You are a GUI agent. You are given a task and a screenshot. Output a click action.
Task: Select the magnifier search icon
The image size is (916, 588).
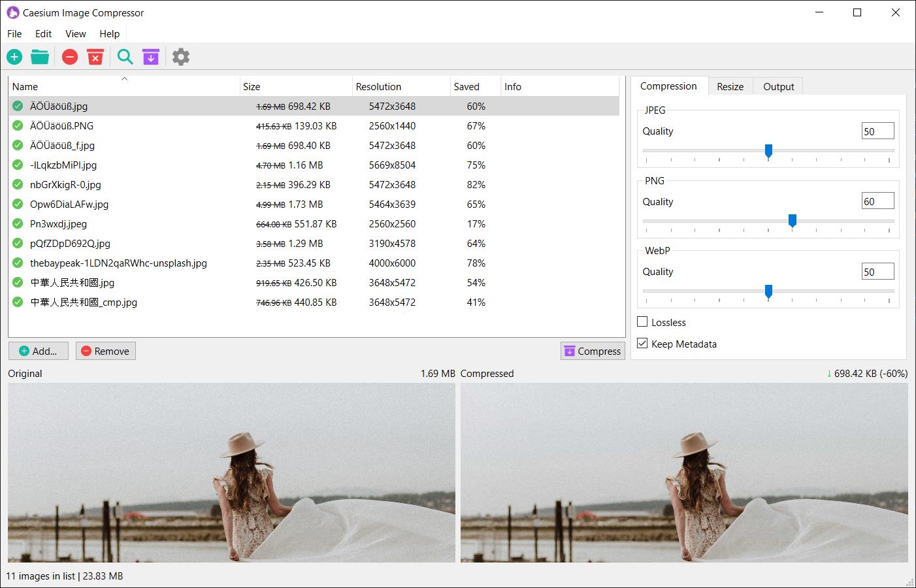pyautogui.click(x=125, y=57)
